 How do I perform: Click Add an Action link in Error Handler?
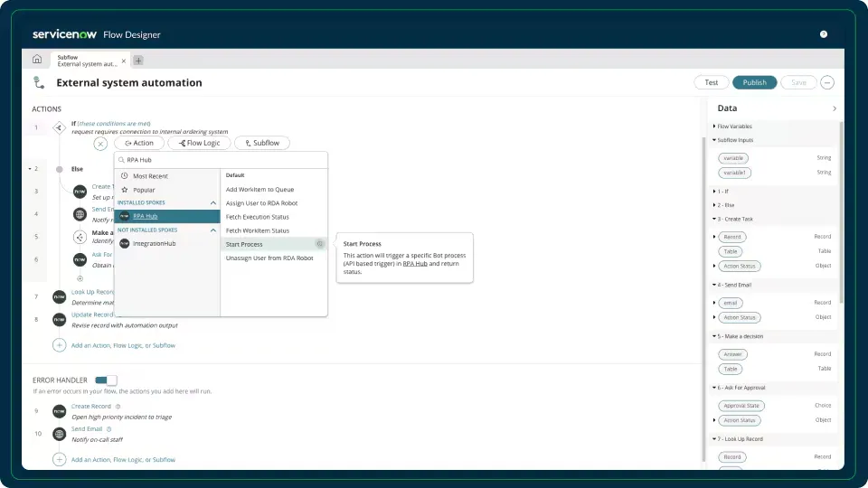coord(123,460)
